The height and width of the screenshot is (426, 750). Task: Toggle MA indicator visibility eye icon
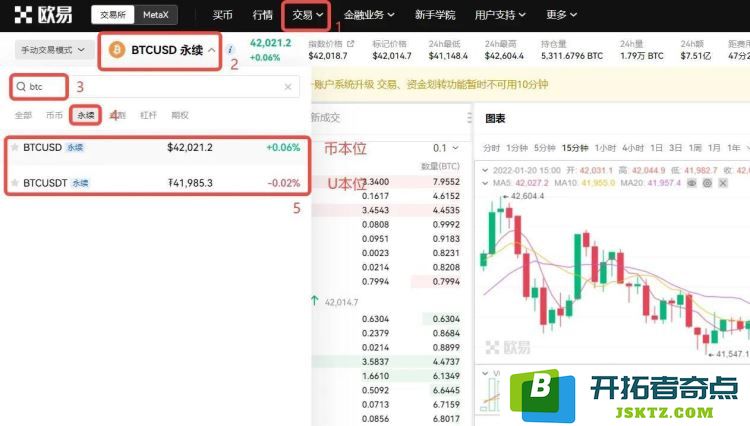tap(692, 183)
